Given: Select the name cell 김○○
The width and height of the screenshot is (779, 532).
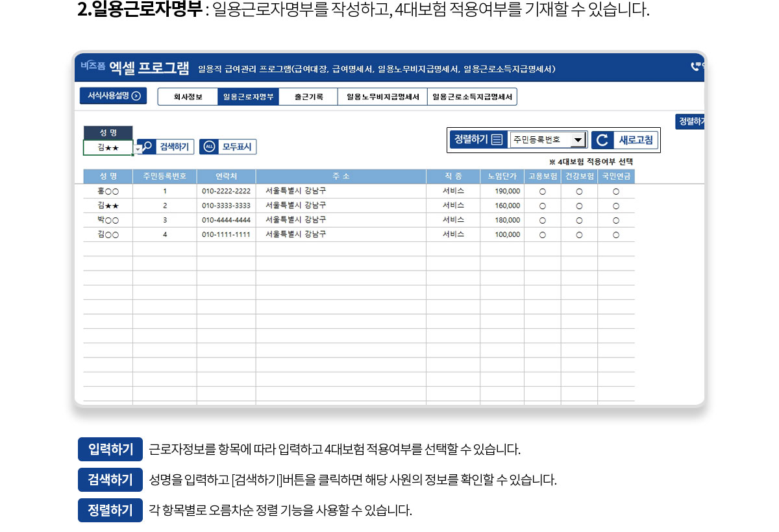Looking at the screenshot, I should tap(108, 235).
